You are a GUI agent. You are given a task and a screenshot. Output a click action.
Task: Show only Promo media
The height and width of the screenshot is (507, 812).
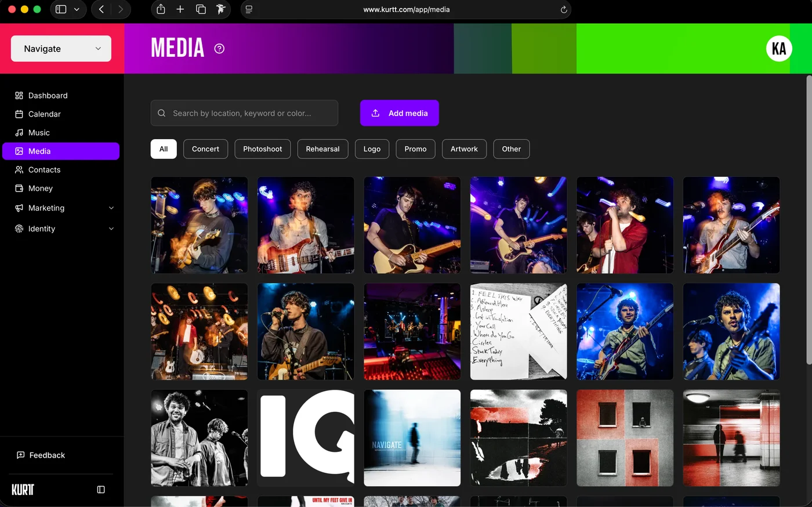(415, 149)
